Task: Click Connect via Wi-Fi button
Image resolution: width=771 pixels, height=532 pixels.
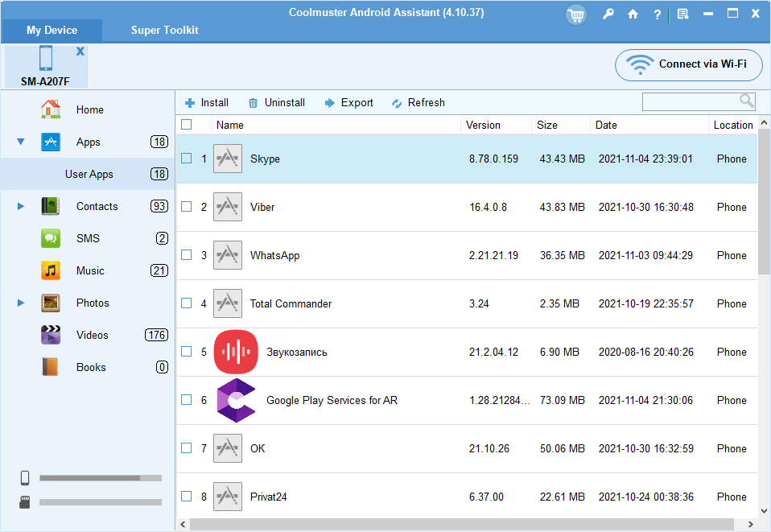Action: pos(688,64)
